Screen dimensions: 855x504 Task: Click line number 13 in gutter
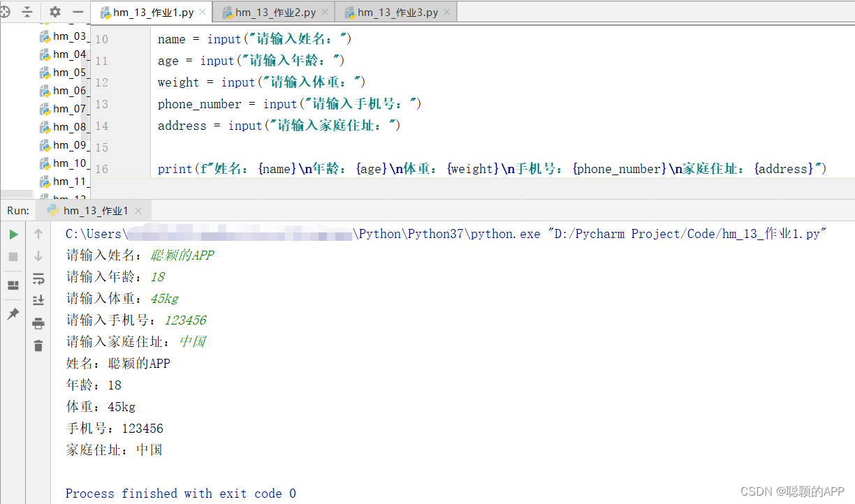(x=102, y=104)
